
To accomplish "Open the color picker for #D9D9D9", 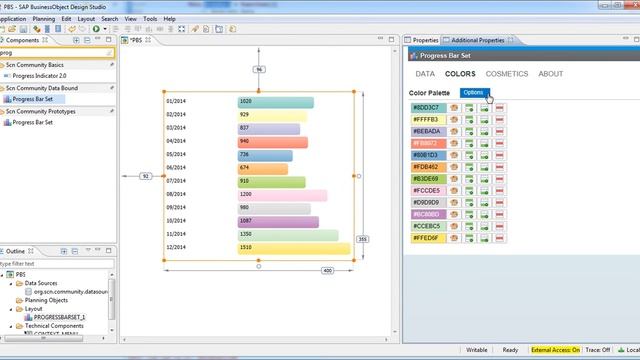I will [454, 202].
